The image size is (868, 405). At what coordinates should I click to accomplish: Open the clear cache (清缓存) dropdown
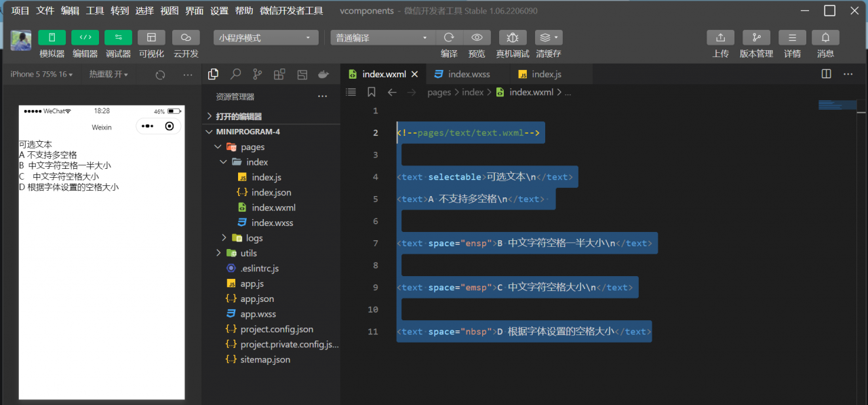coord(549,38)
